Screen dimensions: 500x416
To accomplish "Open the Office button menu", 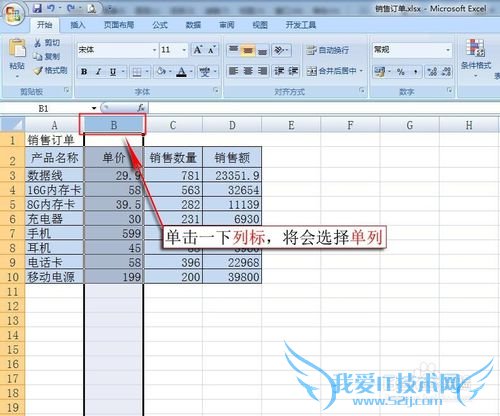I will coord(13,14).
